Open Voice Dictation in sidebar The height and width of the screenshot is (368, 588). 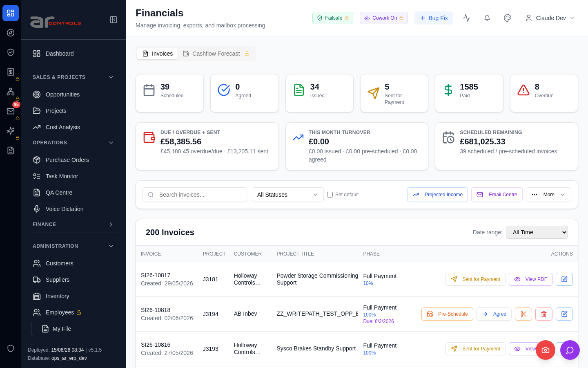click(x=73, y=209)
